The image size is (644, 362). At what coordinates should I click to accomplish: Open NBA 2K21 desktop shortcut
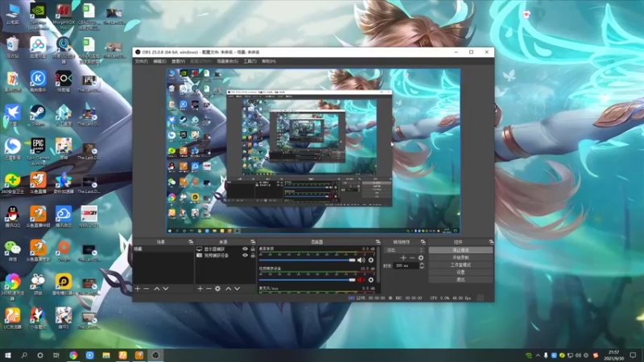[89, 216]
